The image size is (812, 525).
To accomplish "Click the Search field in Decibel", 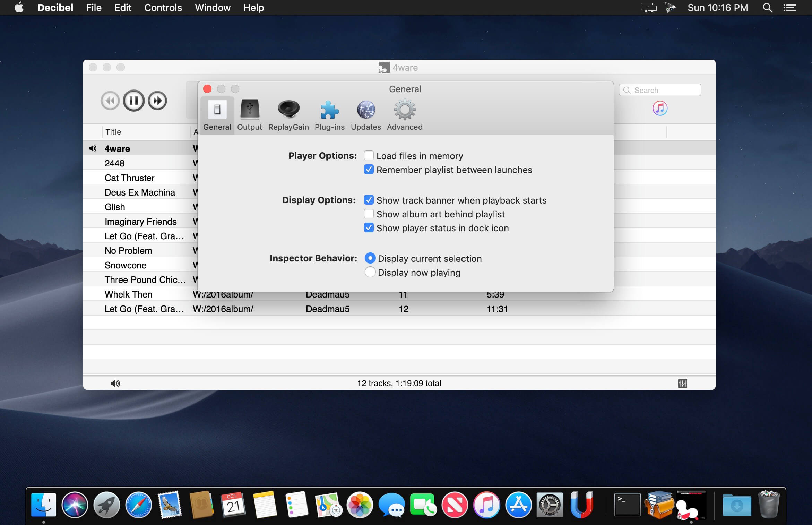I will click(x=660, y=90).
